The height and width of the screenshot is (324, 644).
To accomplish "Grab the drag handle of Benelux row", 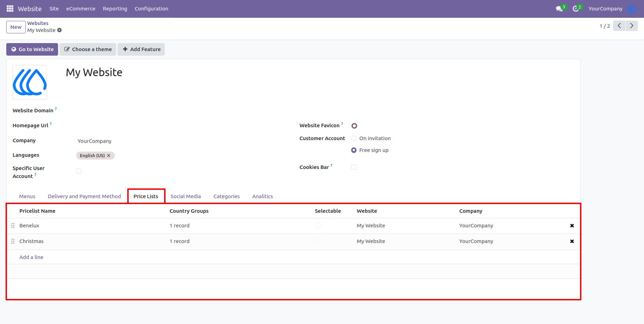I will click(13, 226).
